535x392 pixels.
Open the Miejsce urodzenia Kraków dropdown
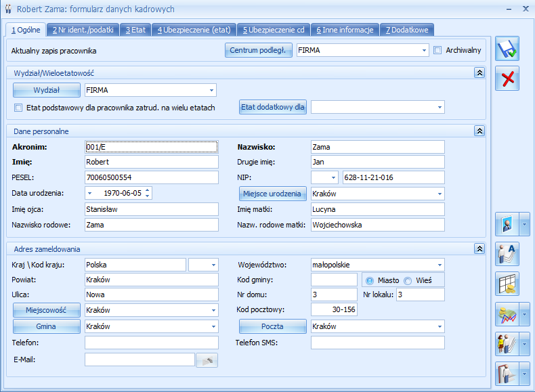coord(440,194)
